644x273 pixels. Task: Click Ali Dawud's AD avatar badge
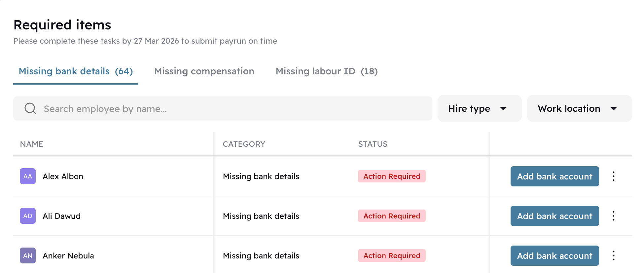click(28, 216)
